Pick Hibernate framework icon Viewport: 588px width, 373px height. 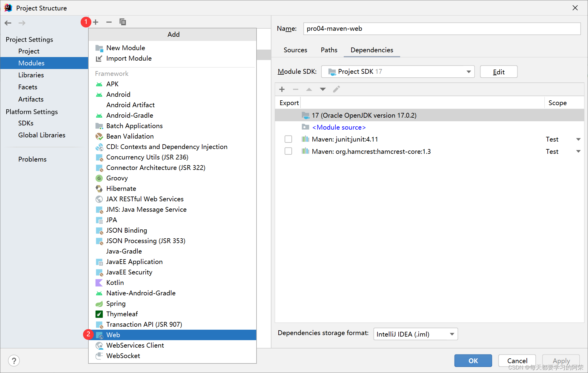click(x=99, y=189)
